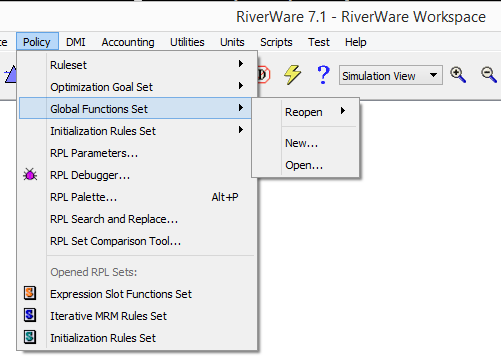This screenshot has width=501, height=364.
Task: Open opened Initialization Rules Set at bottom
Action: [x=135, y=338]
